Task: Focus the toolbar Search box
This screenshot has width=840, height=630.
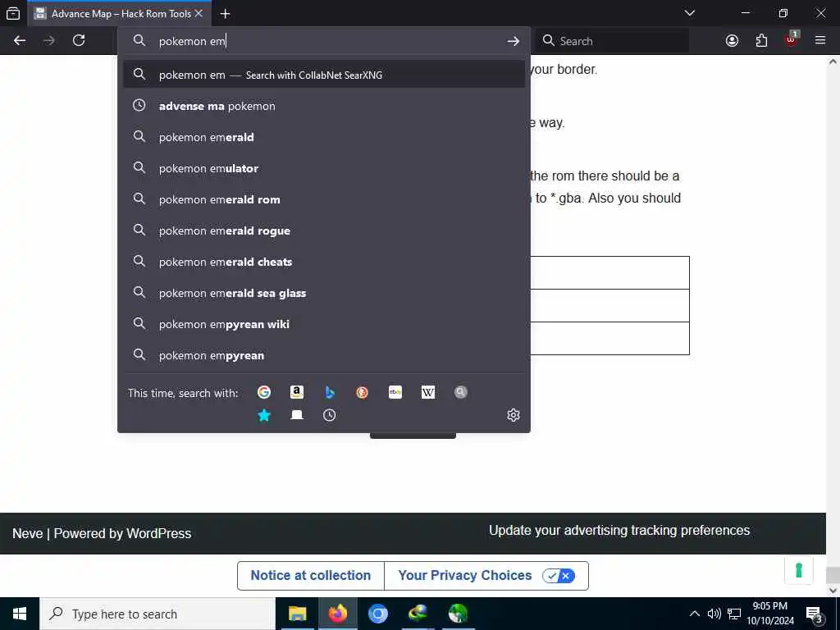Action: point(613,41)
